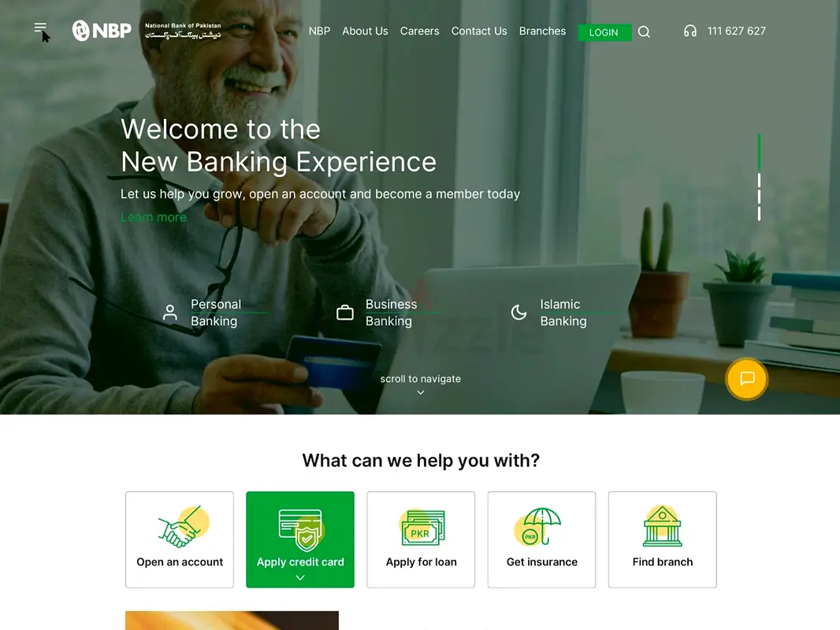
Task: Open search with magnifier icon
Action: [644, 32]
